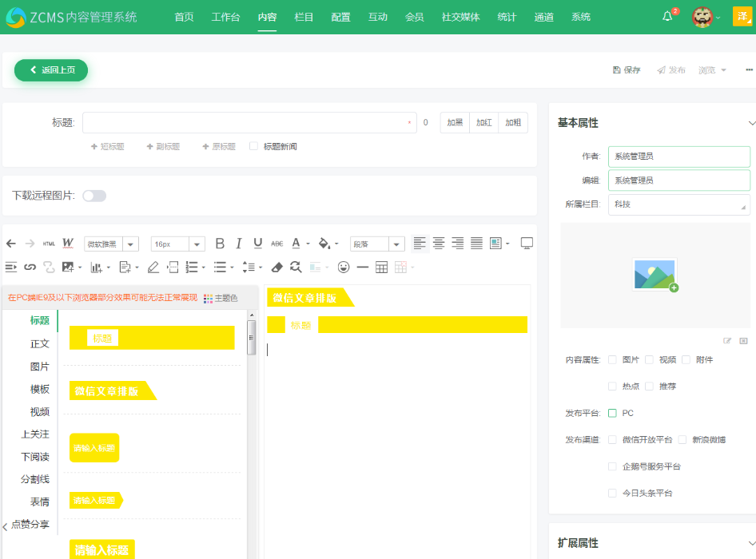Insert a table using the table icon
Viewport: 756px width, 559px height.
tap(380, 267)
